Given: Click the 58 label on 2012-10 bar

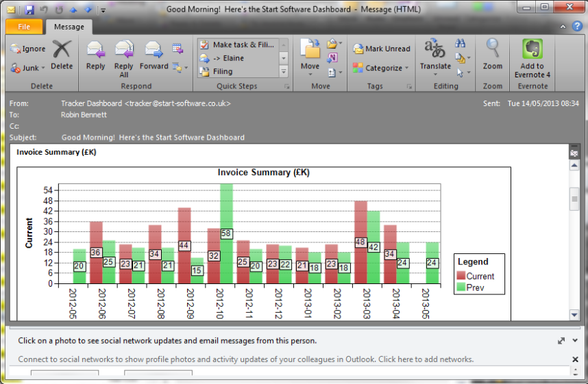Looking at the screenshot, I should pos(225,234).
